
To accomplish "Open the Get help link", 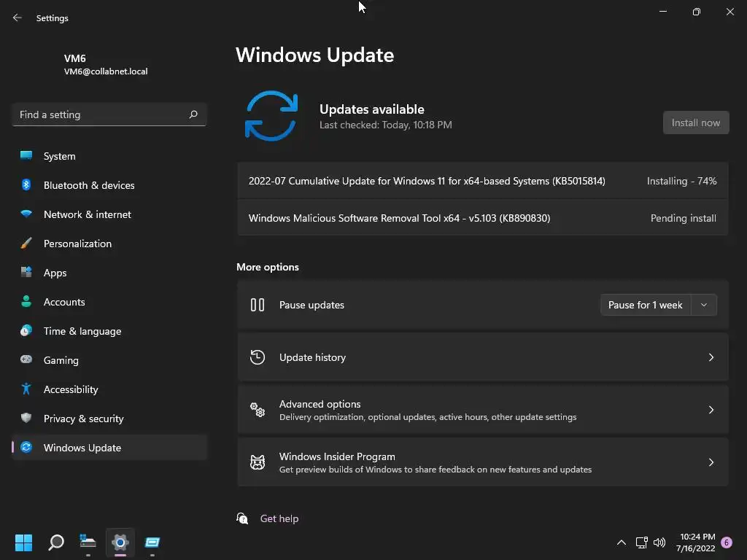I will point(279,518).
